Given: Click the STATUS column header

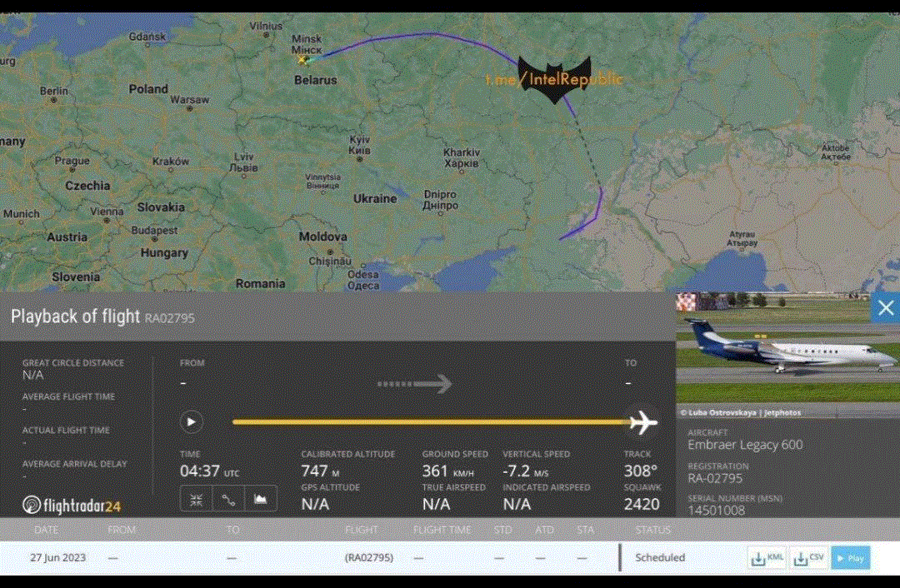Looking at the screenshot, I should click(652, 530).
